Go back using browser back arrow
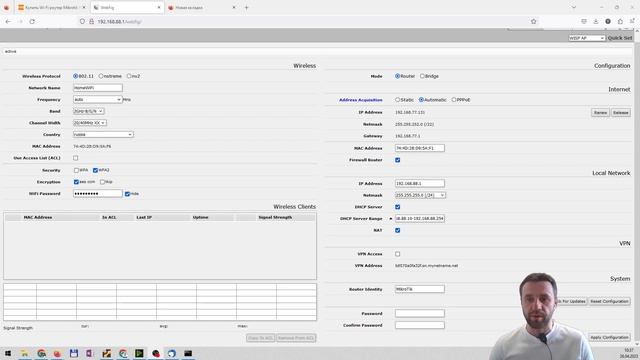Image resolution: width=640 pixels, height=360 pixels. [x=8, y=21]
